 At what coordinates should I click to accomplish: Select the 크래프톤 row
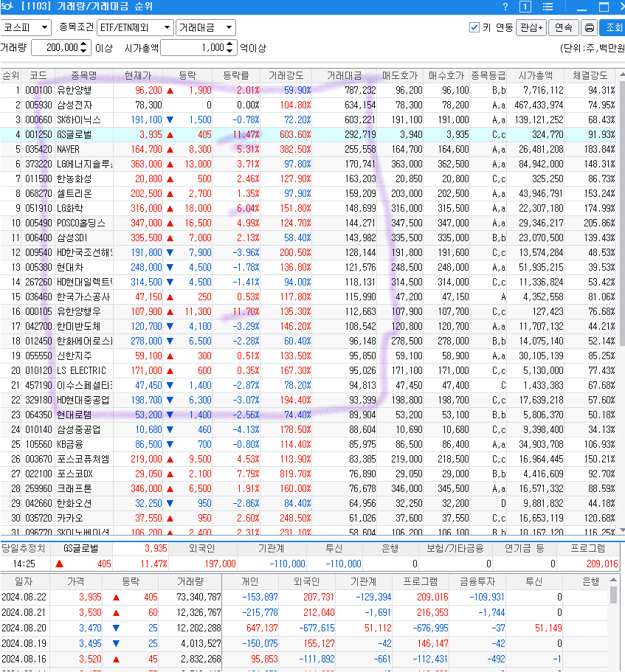click(x=308, y=488)
